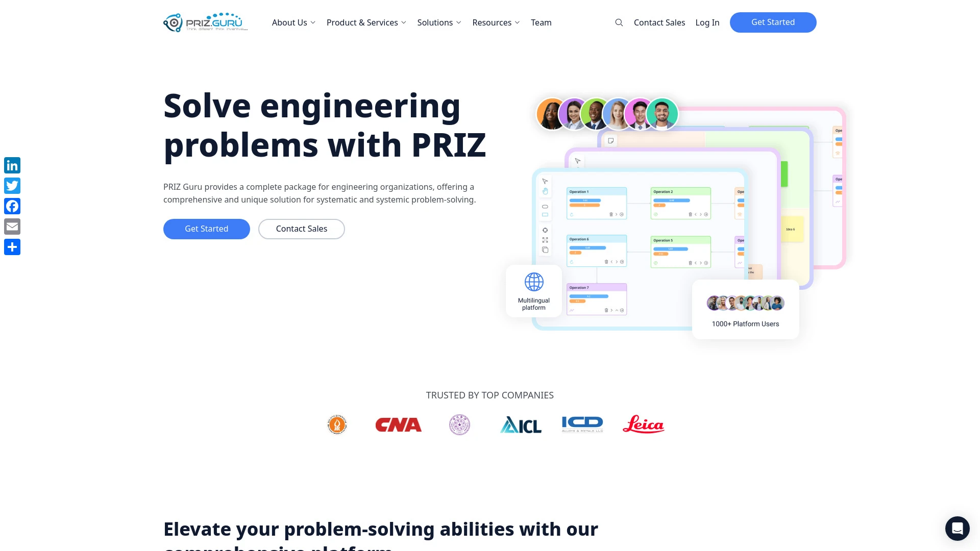The image size is (980, 551).
Task: Click the Facebook share icon
Action: [12, 206]
